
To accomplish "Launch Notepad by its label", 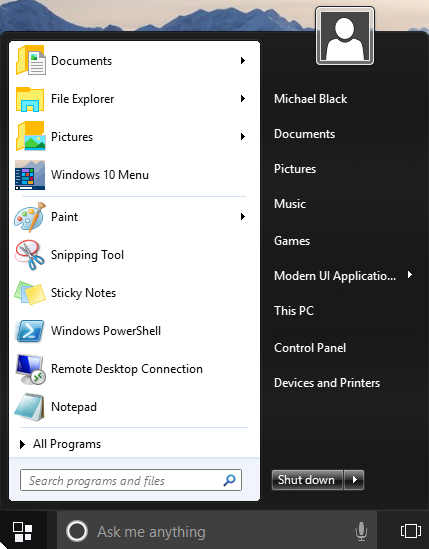I will [x=74, y=407].
